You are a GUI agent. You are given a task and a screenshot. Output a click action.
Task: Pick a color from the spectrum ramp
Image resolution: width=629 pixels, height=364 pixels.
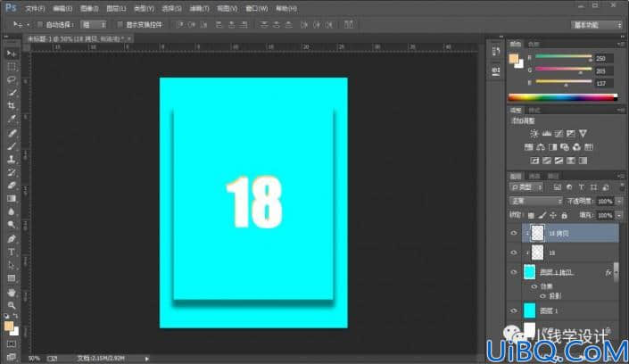click(x=563, y=97)
